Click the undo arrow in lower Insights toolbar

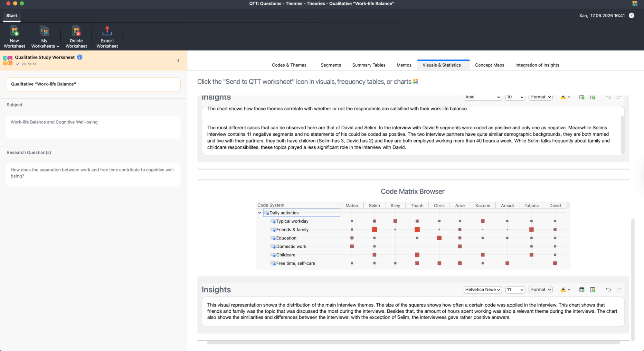pyautogui.click(x=608, y=290)
